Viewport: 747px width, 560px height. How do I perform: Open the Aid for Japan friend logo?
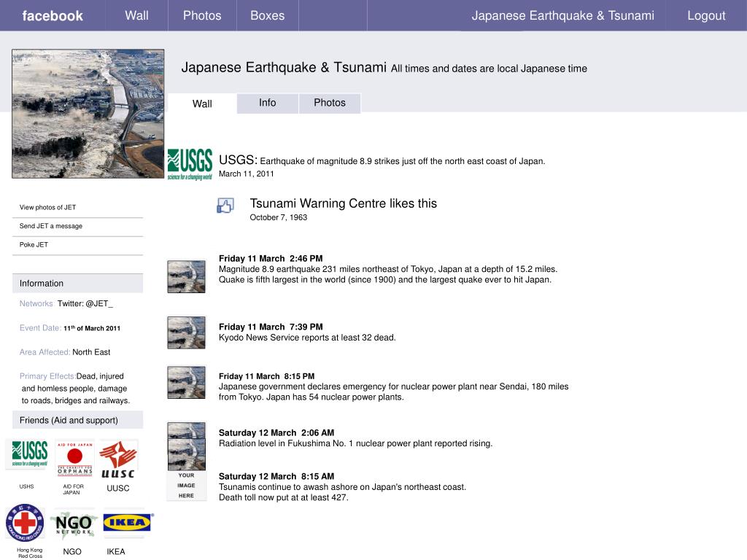coord(75,458)
